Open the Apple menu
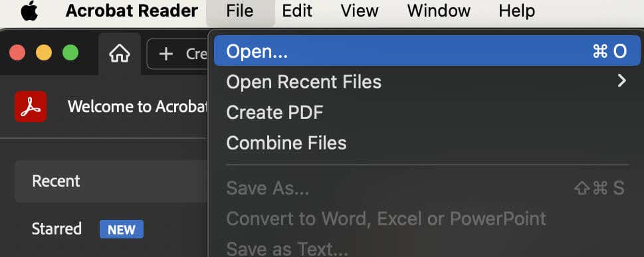Screen dimensions: 644x257 (x=29, y=11)
